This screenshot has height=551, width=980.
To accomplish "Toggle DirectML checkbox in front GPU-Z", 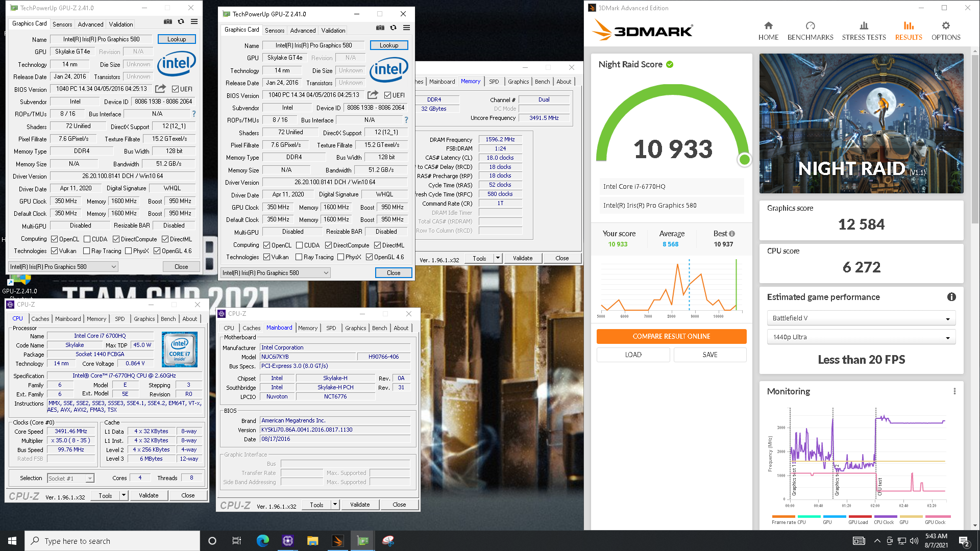I will click(x=377, y=245).
